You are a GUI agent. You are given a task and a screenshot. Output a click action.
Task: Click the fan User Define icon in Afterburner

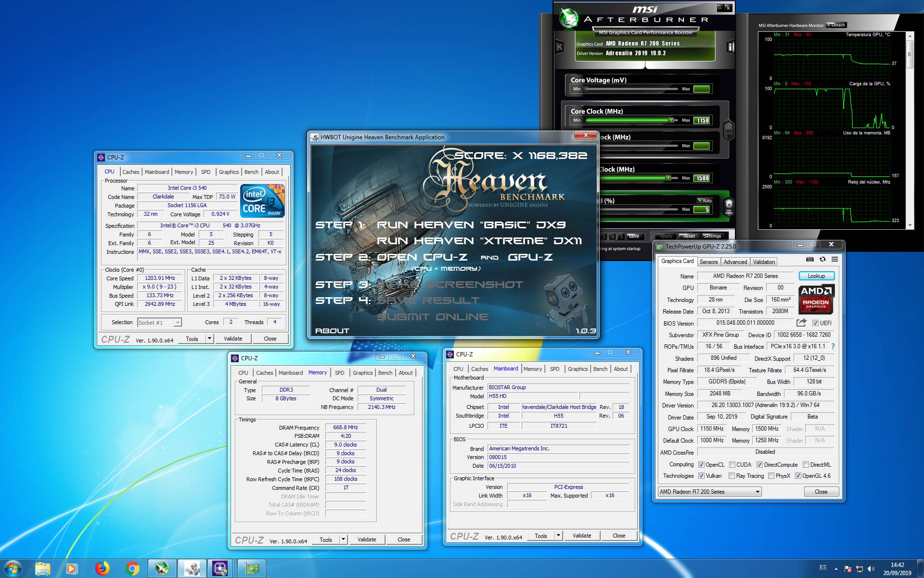click(x=729, y=206)
